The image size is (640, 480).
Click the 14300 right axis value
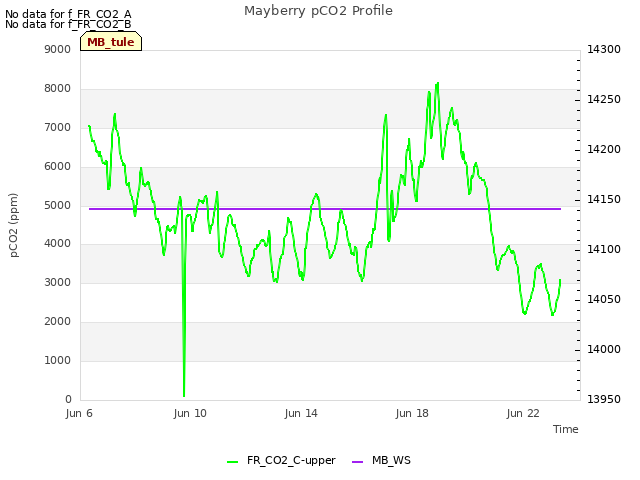point(604,49)
